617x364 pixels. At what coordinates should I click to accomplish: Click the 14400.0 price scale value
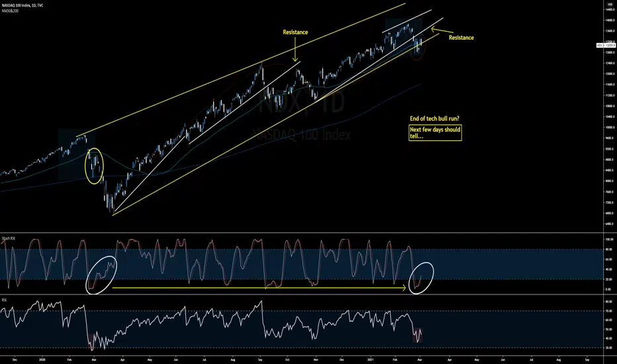[x=610, y=9]
